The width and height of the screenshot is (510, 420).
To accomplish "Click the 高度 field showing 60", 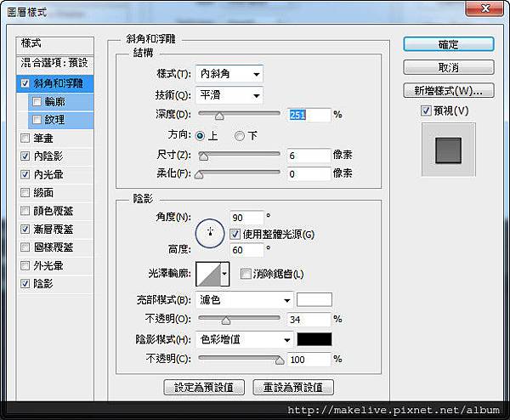I will (246, 250).
